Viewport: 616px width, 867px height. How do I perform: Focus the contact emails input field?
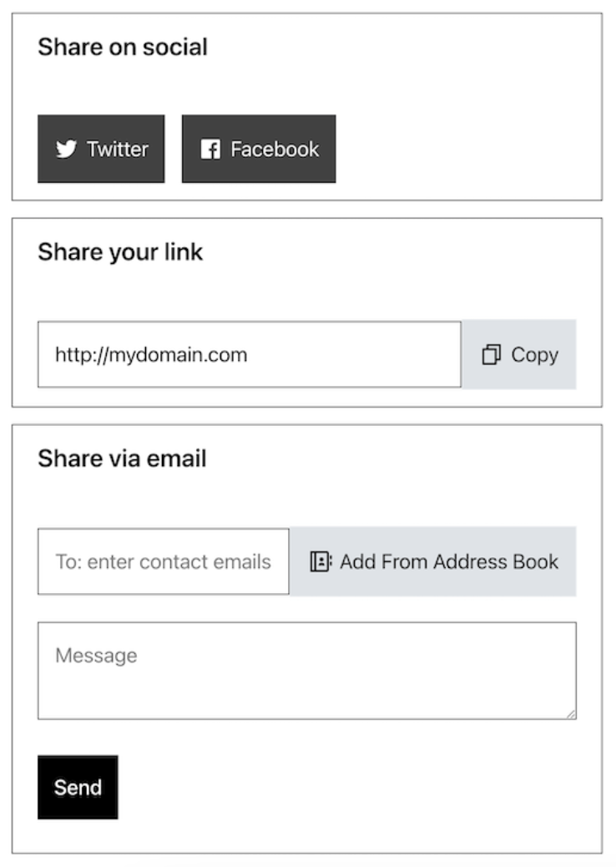tap(164, 561)
